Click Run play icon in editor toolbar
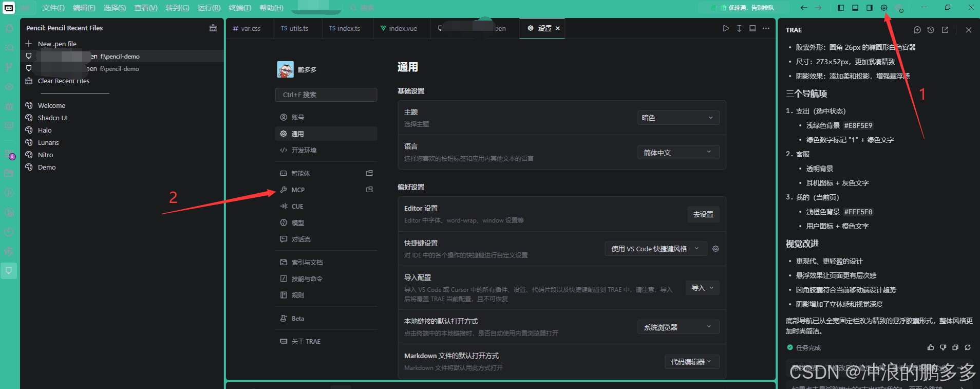980x389 pixels. point(726,28)
